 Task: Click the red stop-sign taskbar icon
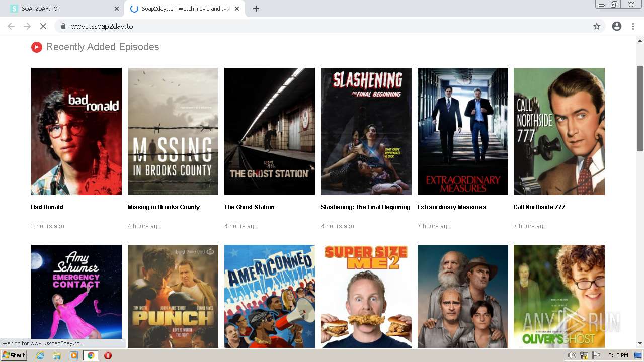click(108, 355)
